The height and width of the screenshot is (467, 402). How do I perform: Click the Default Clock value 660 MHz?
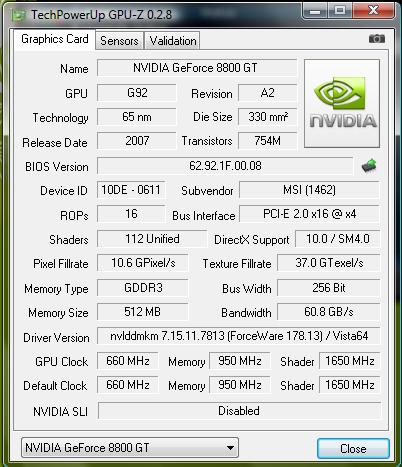coord(128,385)
